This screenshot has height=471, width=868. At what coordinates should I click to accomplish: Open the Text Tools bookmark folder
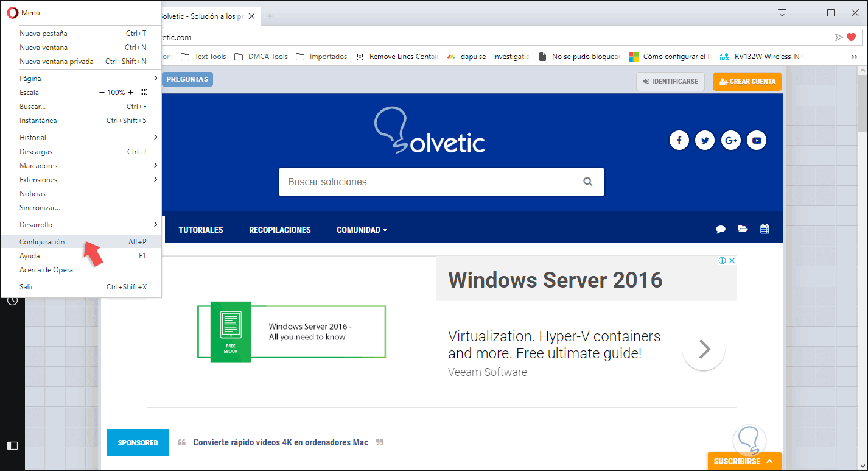[203, 57]
